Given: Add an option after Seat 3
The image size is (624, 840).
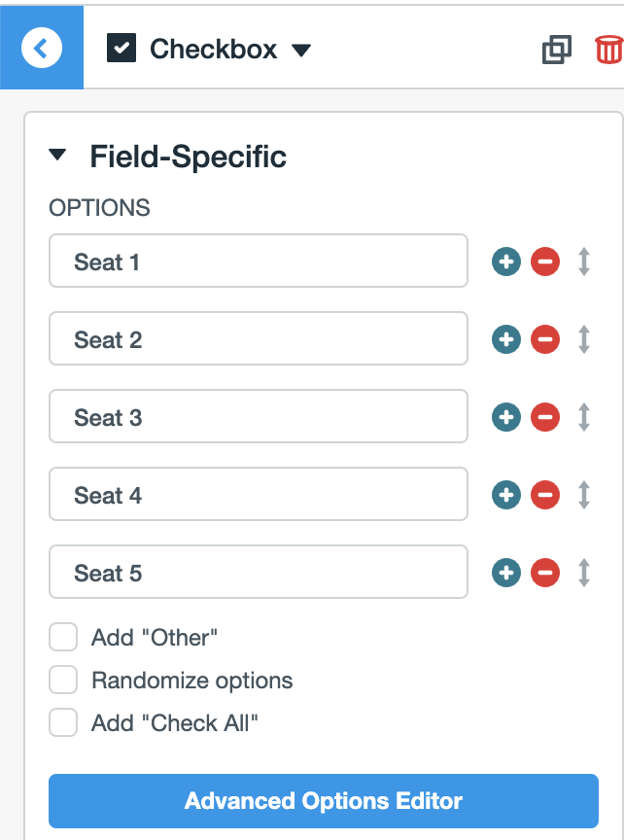Looking at the screenshot, I should (506, 417).
